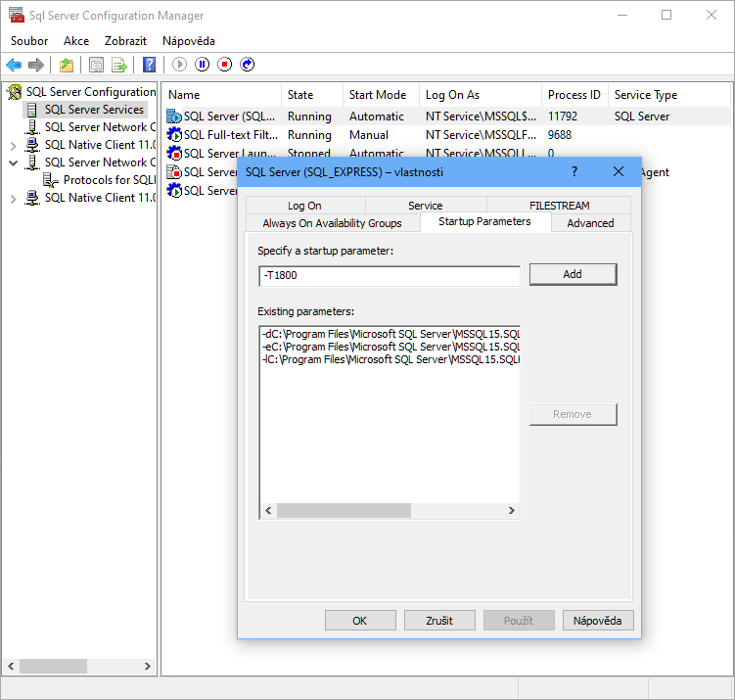Image resolution: width=735 pixels, height=700 pixels.
Task: Open Always On Availability Groups tab
Action: click(x=332, y=223)
